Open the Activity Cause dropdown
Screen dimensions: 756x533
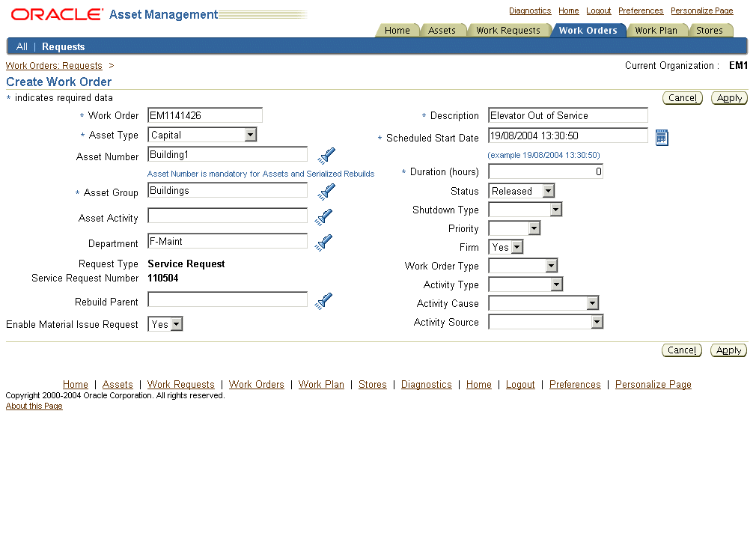click(x=543, y=303)
